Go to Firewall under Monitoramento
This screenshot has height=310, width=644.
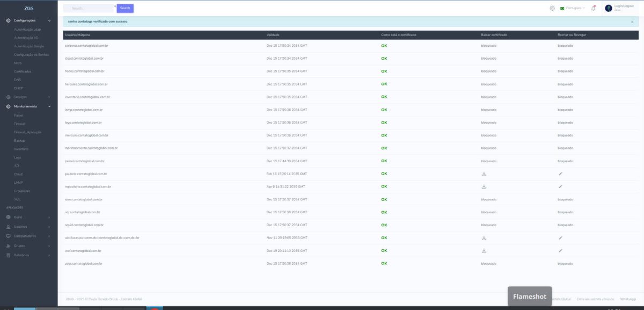pyautogui.click(x=20, y=124)
